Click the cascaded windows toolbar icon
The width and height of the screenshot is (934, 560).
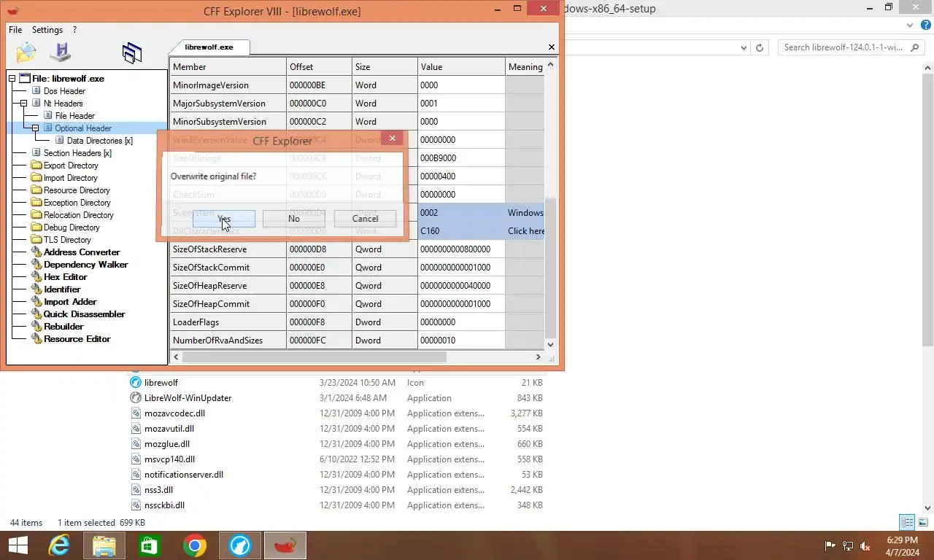click(x=132, y=52)
